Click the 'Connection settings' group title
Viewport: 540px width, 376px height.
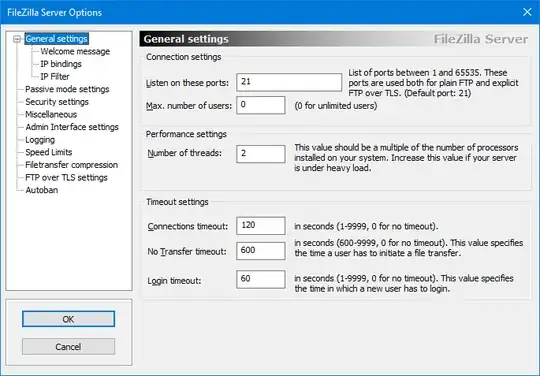(184, 57)
